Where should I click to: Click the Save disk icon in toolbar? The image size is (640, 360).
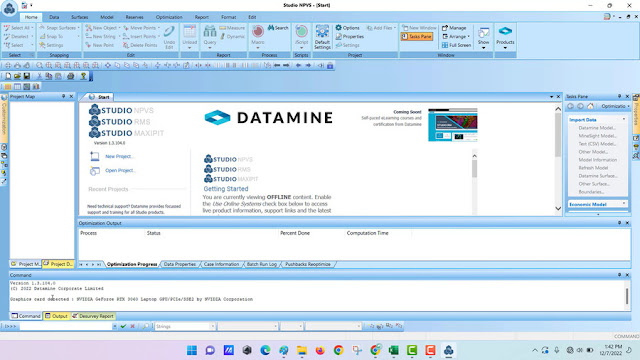pyautogui.click(x=27, y=76)
